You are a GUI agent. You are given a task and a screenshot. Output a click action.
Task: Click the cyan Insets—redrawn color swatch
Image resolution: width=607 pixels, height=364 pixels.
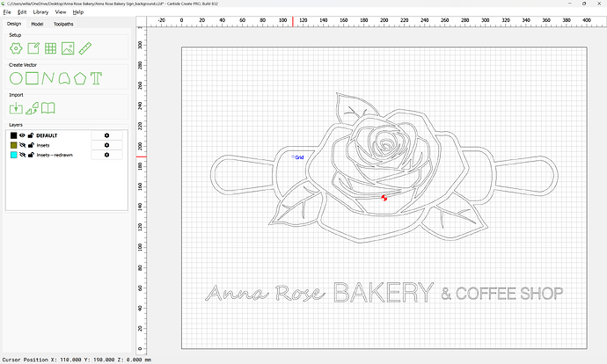13,155
